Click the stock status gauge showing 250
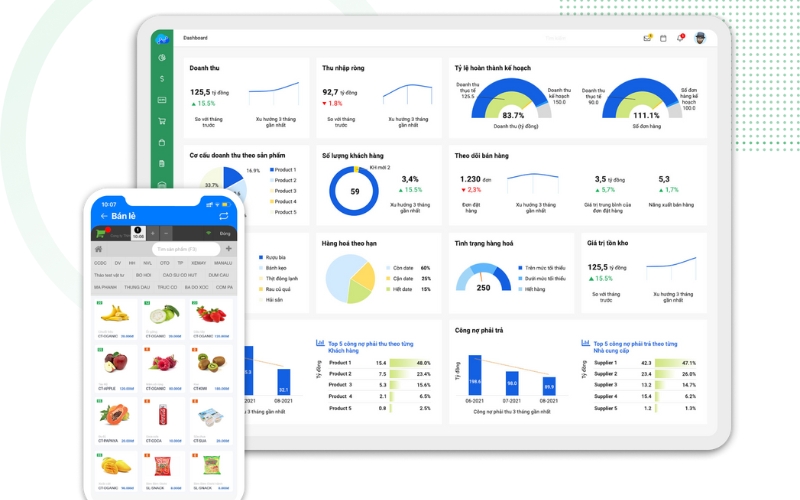800x500 pixels. click(483, 277)
